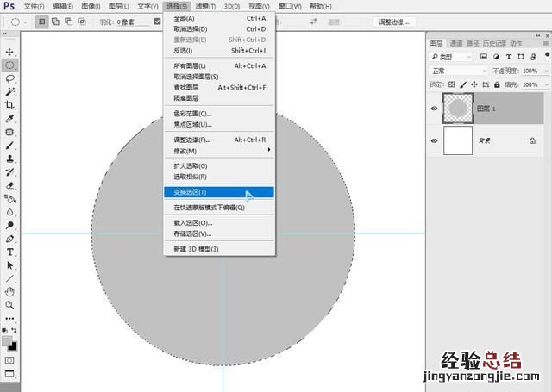Choose Subtract from Selection mode
The height and width of the screenshot is (392, 552).
click(69, 22)
